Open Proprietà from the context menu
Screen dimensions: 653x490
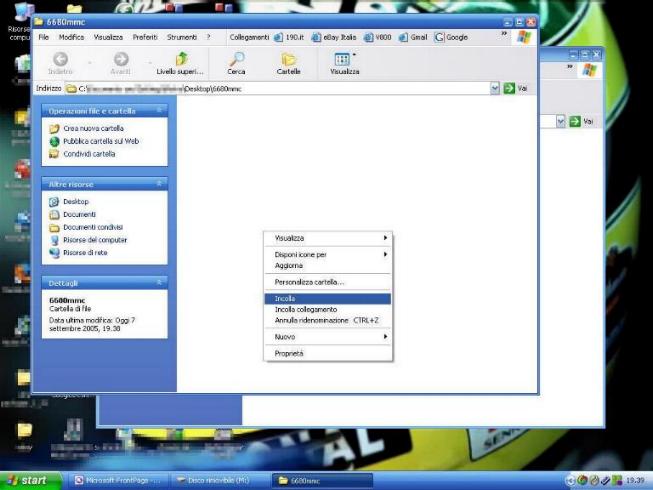328,353
